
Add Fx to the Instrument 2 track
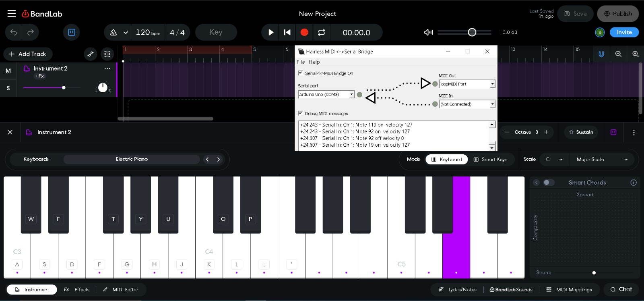click(39, 76)
